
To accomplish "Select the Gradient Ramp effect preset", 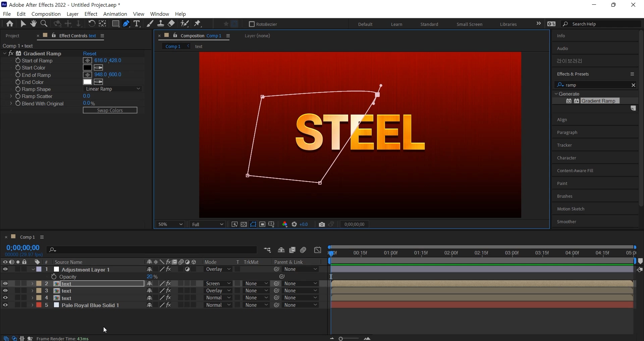I will [x=599, y=101].
